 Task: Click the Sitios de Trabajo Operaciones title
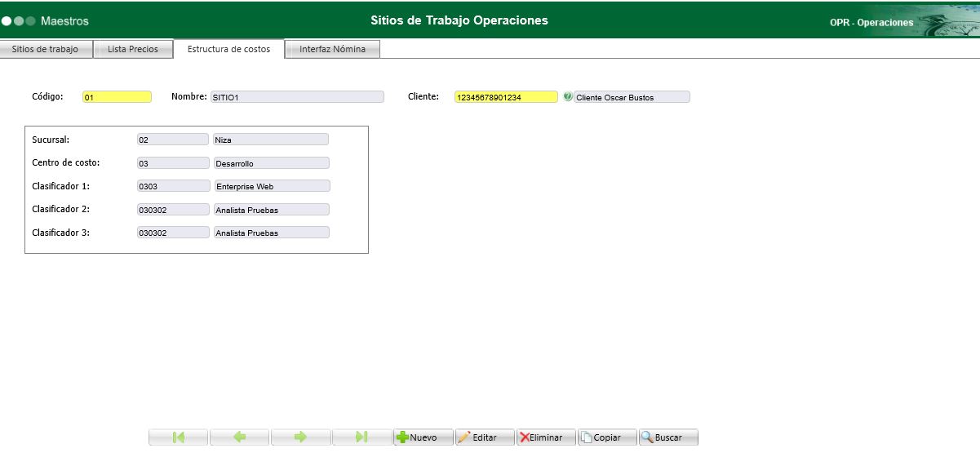click(x=459, y=20)
